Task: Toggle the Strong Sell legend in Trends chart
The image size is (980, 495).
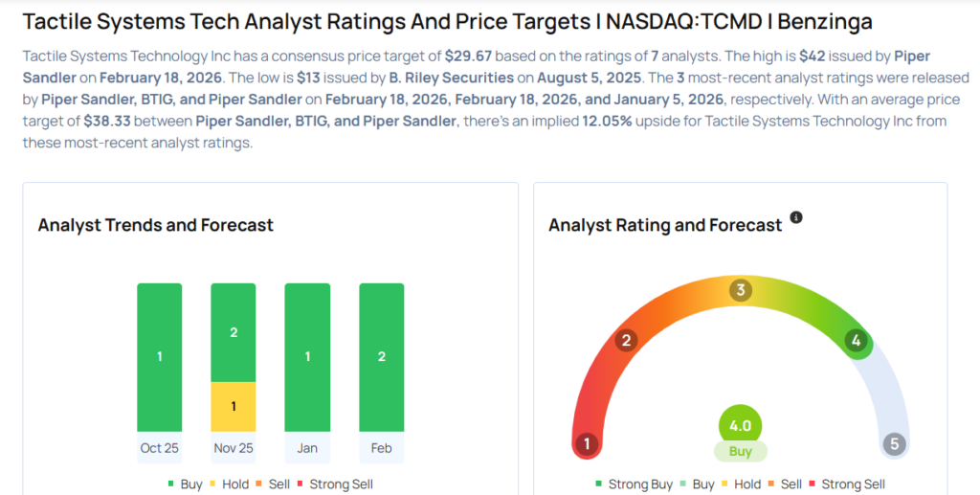Action: [x=333, y=484]
